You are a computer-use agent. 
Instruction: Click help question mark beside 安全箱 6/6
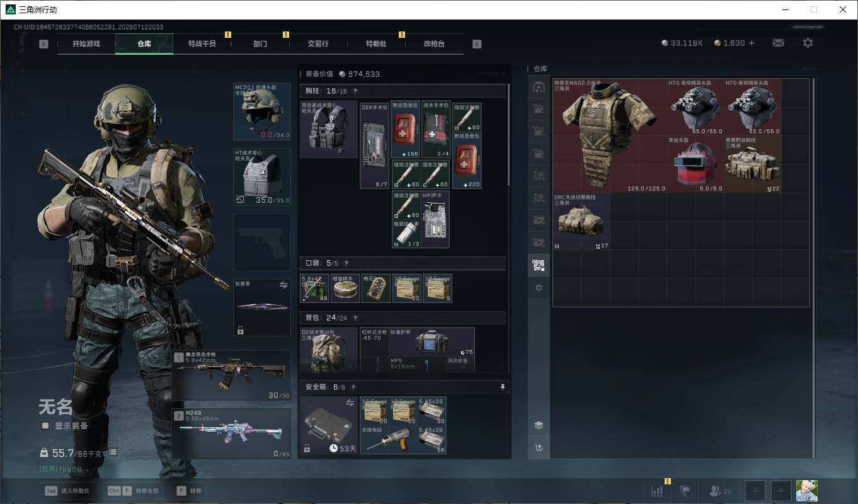tap(353, 387)
